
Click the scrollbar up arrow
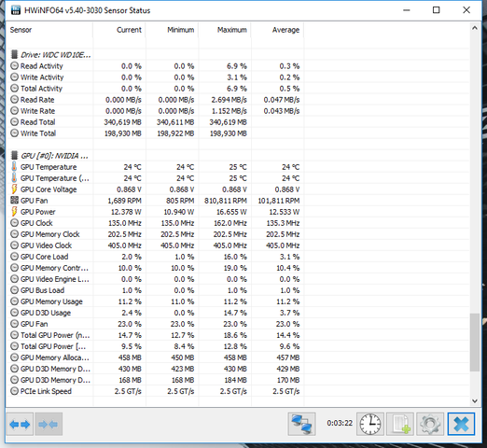[475, 28]
